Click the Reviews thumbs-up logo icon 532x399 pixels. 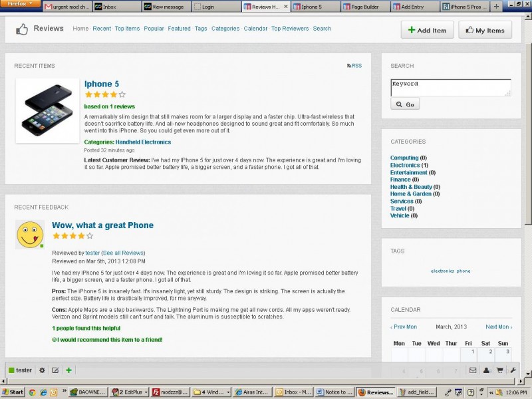[x=22, y=29]
